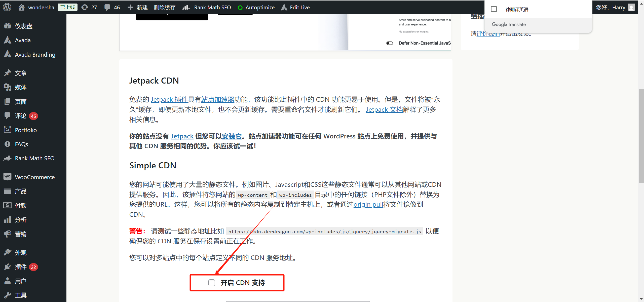Click the Rank Math SEO toolbar icon
Image resolution: width=644 pixels, height=302 pixels.
click(186, 7)
